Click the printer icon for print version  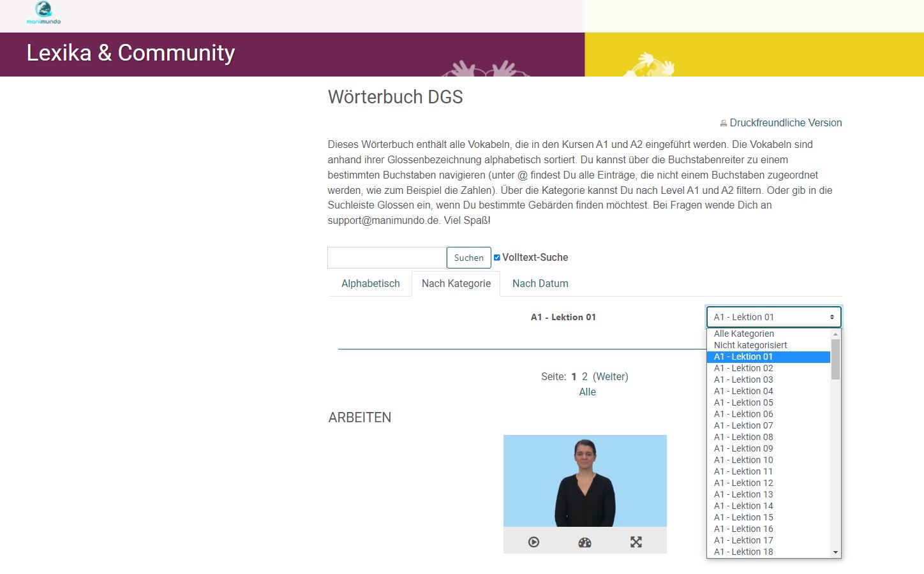click(x=723, y=123)
